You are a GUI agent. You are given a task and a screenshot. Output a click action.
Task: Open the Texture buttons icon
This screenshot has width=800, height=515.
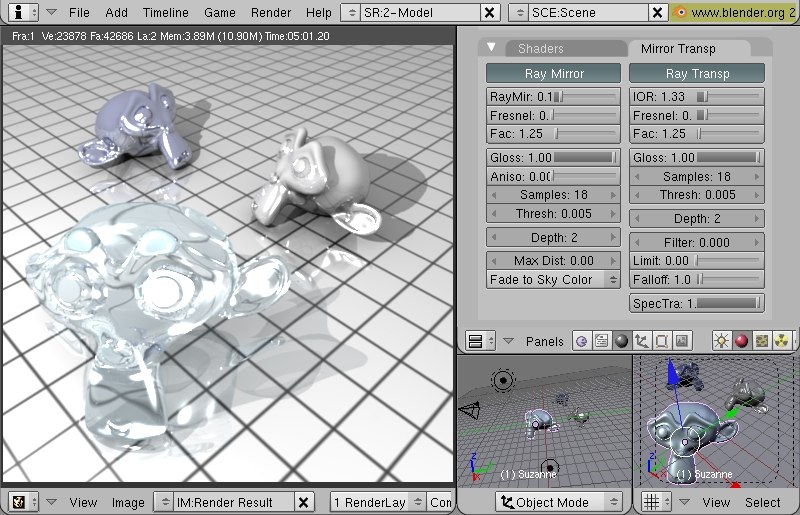[x=762, y=341]
